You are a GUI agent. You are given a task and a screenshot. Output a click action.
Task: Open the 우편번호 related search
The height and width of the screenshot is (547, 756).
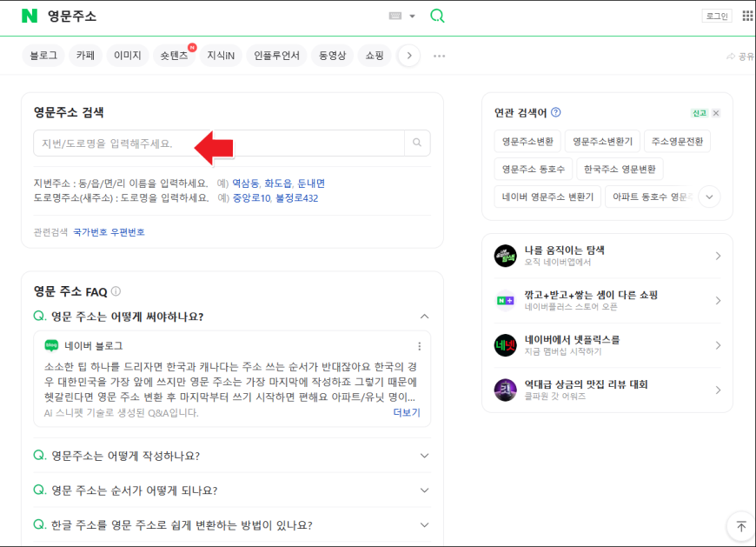[x=128, y=232]
